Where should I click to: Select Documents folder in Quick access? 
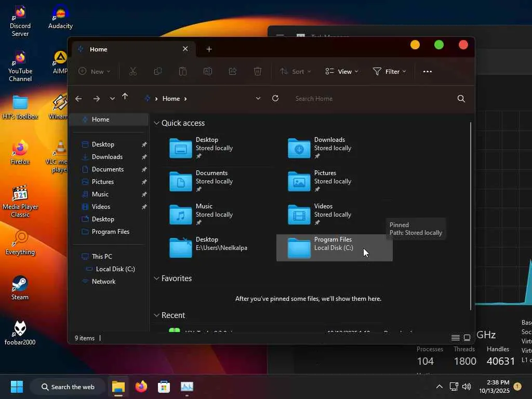point(216,181)
